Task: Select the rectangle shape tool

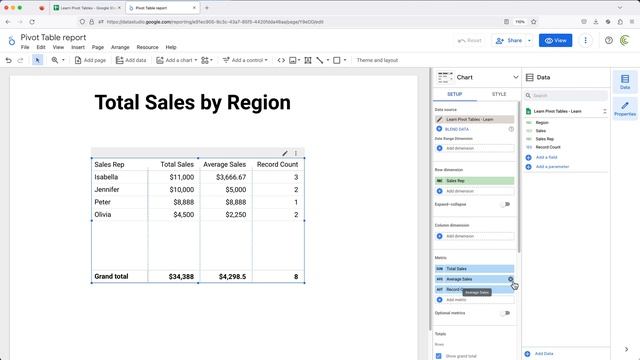Action: (x=336, y=60)
